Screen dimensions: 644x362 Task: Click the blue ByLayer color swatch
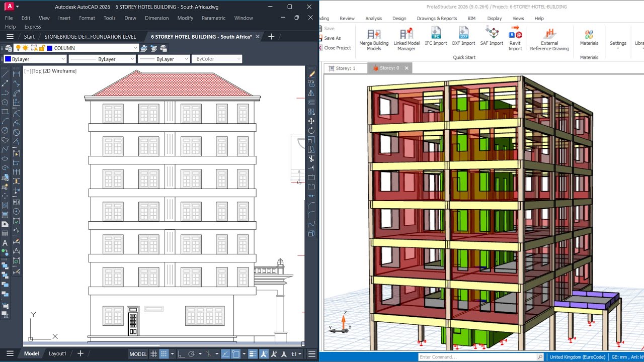(8, 59)
